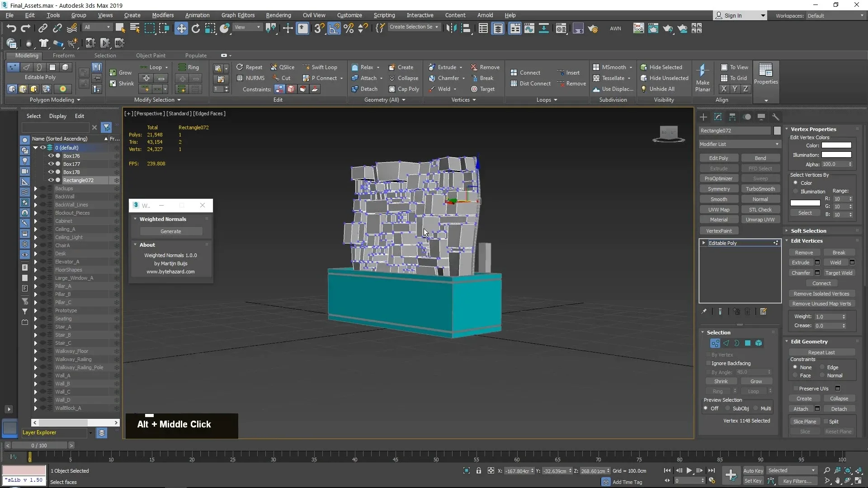Enable the Split checkbox
Screen dimensions: 868x488
(x=826, y=422)
